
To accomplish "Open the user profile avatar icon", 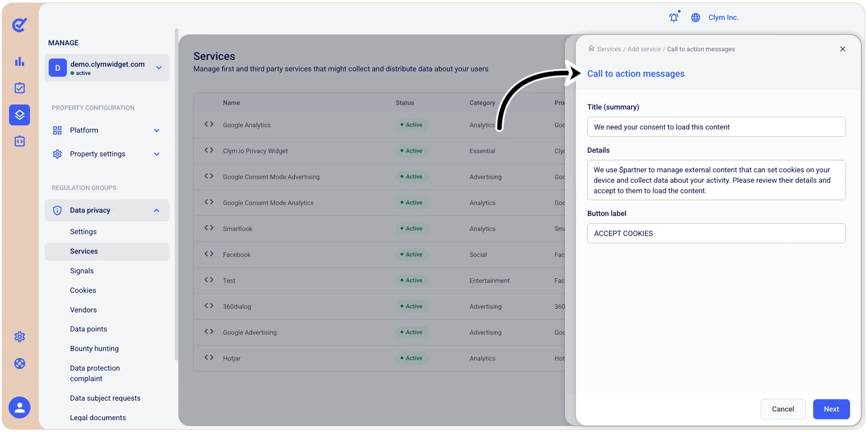I will pos(19,408).
